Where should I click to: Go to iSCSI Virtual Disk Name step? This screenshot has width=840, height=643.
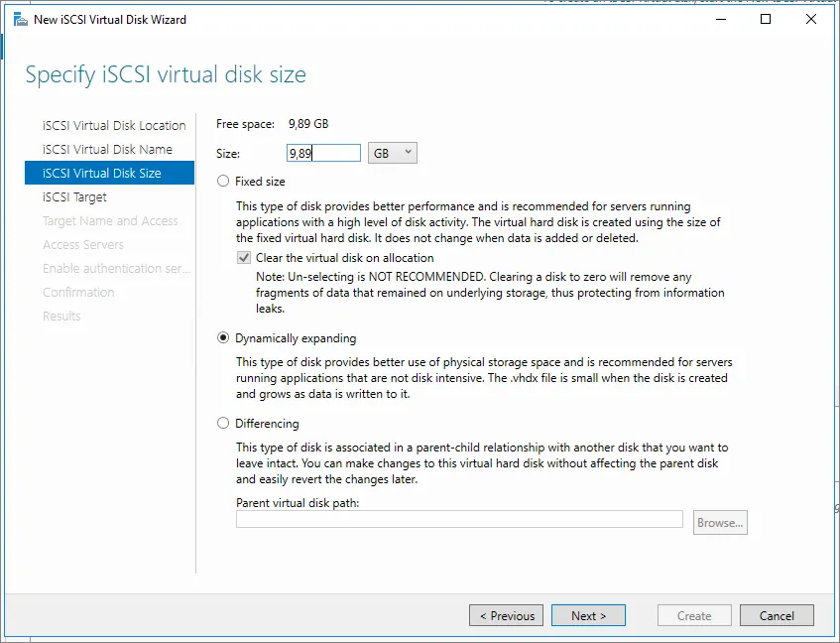(x=107, y=150)
